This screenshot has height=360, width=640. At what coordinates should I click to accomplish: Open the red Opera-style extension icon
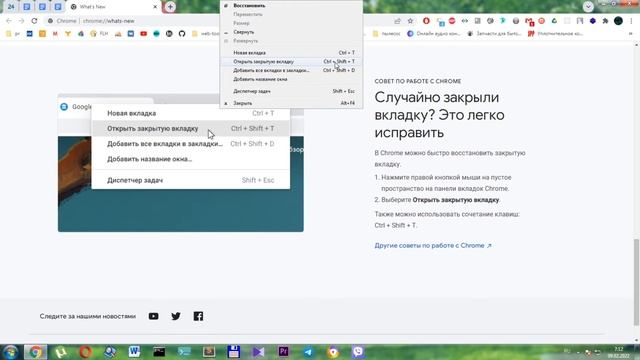tap(426, 21)
